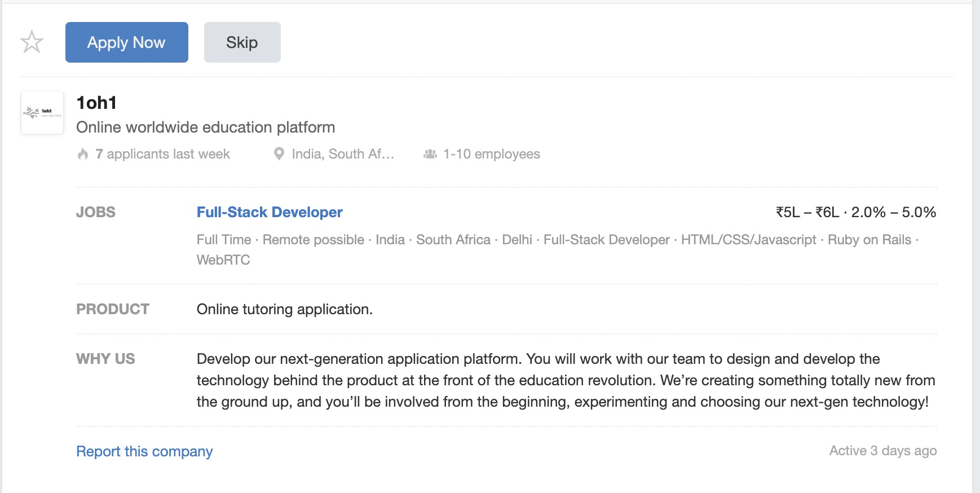Screen dimensions: 980x493
Task: Click the location pin icon
Action: pyautogui.click(x=279, y=154)
